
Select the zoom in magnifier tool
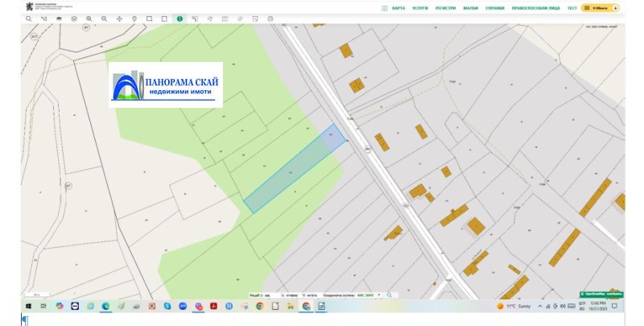pos(89,17)
